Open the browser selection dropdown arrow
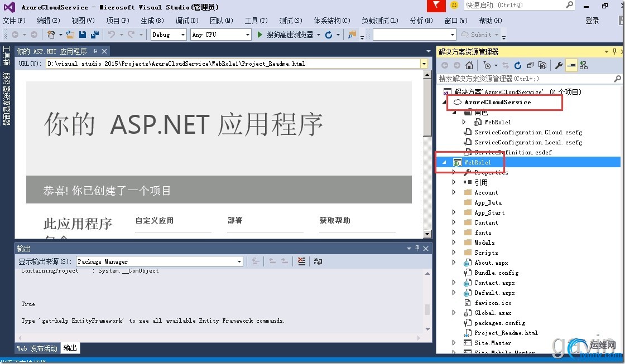This screenshot has height=364, width=625. 319,35
